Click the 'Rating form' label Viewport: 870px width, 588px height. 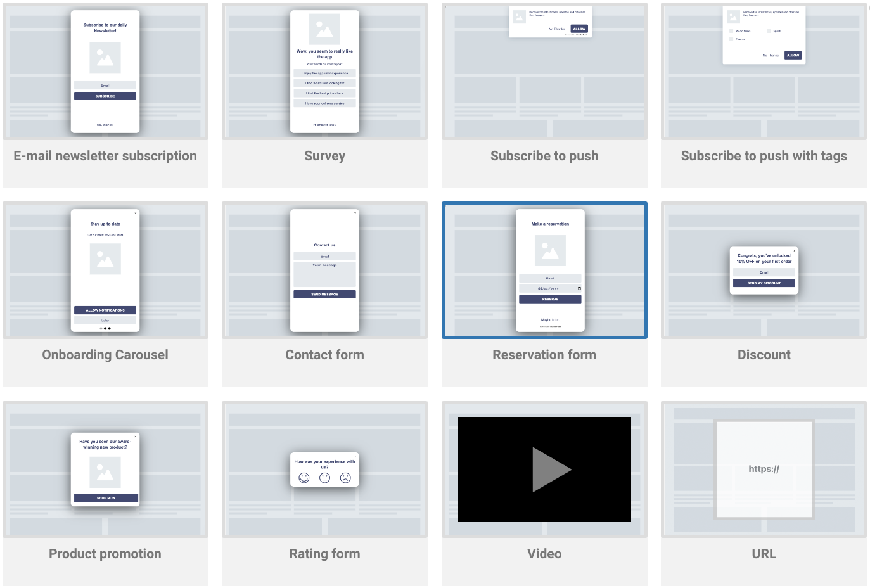click(324, 554)
